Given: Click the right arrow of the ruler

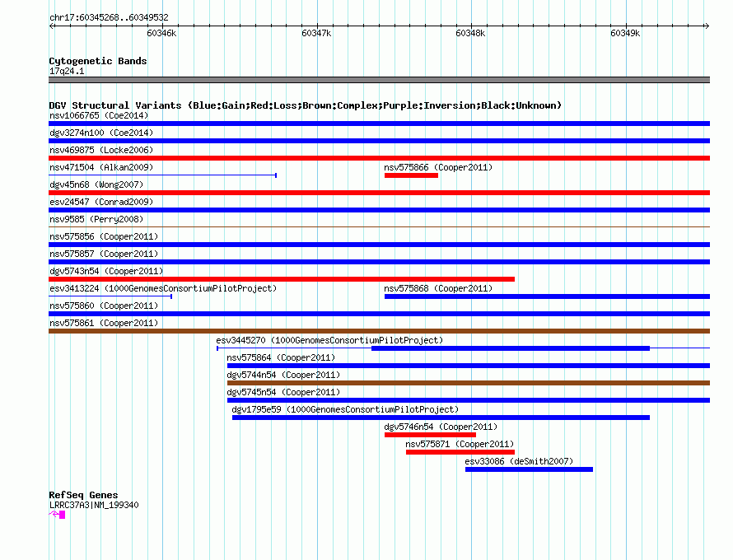Looking at the screenshot, I should tap(707, 26).
